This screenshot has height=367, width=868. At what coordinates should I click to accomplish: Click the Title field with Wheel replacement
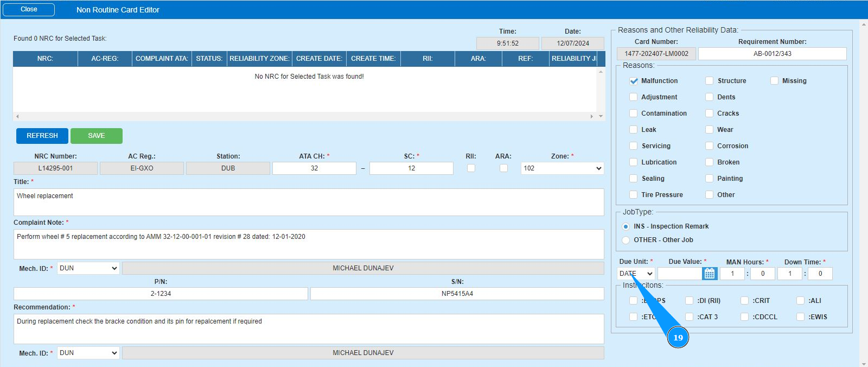click(308, 202)
